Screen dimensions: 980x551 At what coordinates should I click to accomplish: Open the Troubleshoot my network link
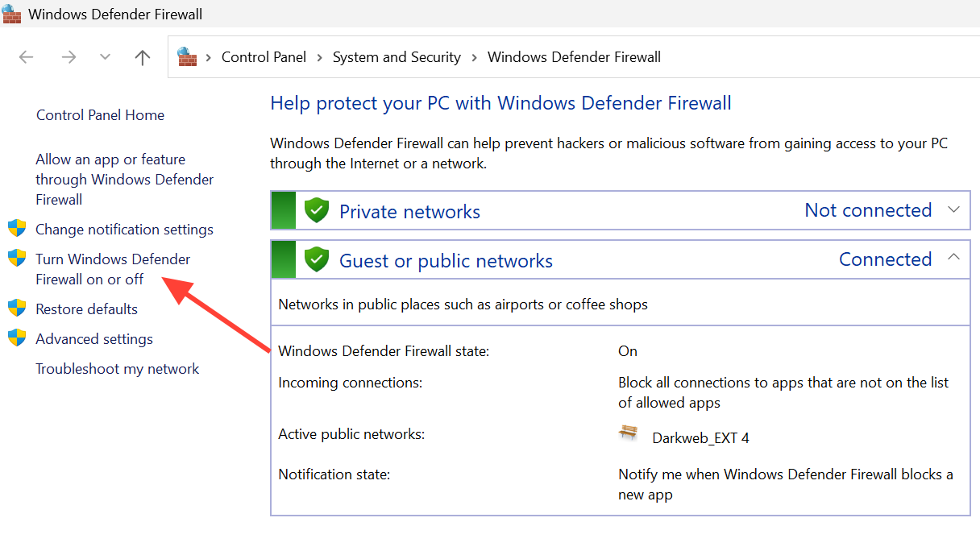(117, 369)
